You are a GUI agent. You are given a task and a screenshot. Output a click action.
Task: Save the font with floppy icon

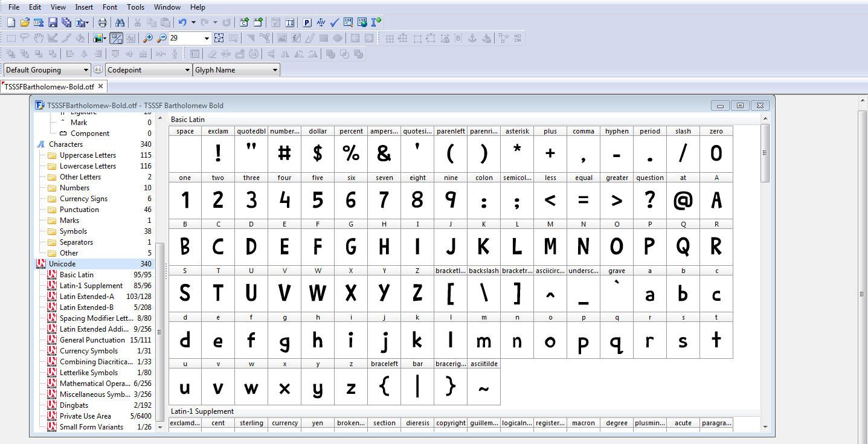(x=53, y=22)
